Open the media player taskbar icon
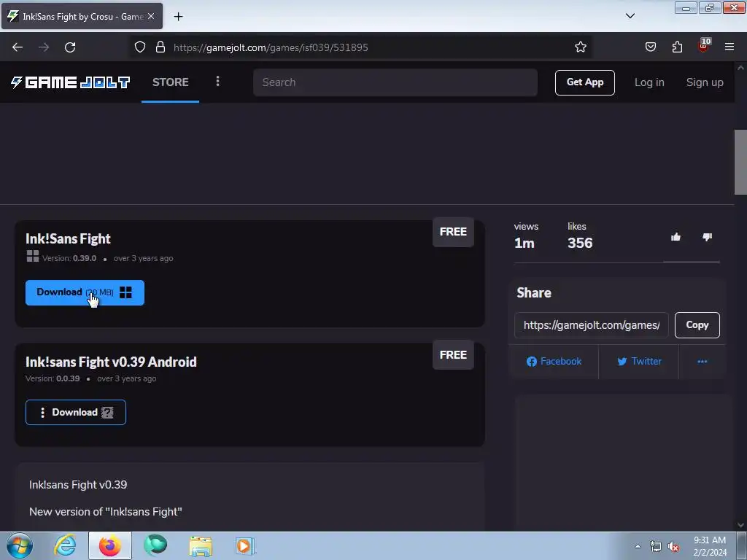 tap(245, 545)
